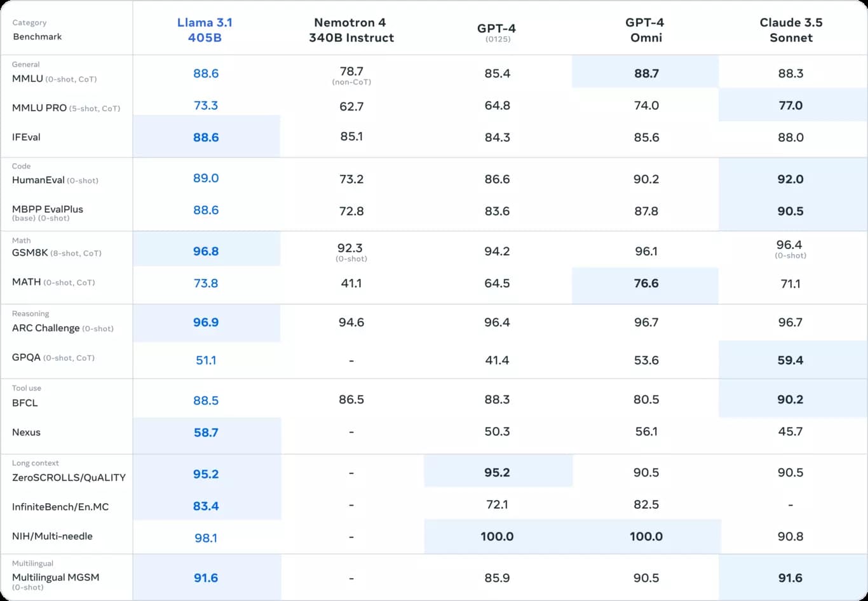The image size is (868, 601).
Task: Select the Nexus benchmark label
Action: coord(26,432)
